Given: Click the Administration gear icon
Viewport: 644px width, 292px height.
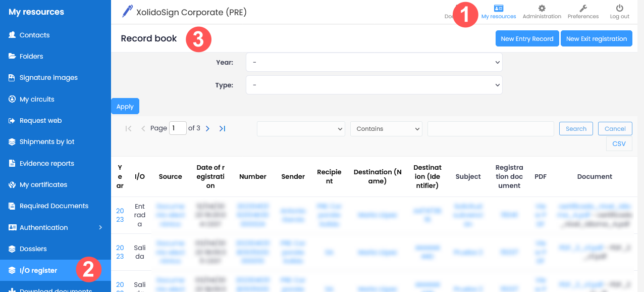Looking at the screenshot, I should click(542, 8).
